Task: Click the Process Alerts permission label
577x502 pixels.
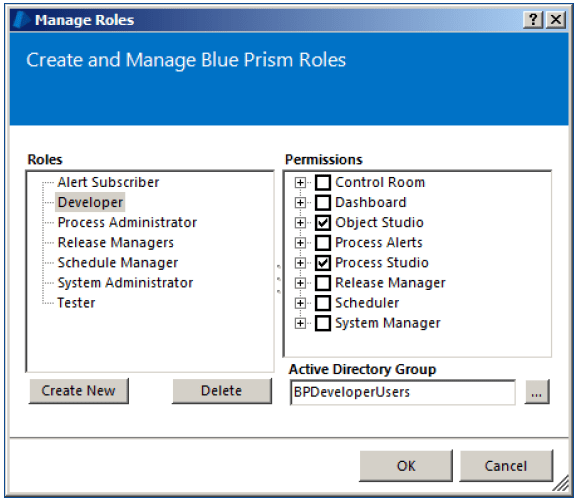Action: [379, 243]
